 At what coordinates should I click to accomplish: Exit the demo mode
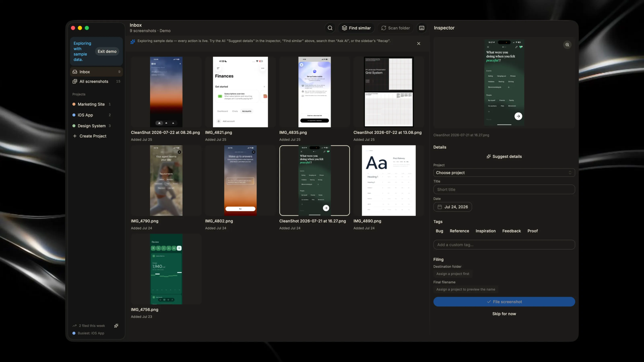click(x=107, y=51)
